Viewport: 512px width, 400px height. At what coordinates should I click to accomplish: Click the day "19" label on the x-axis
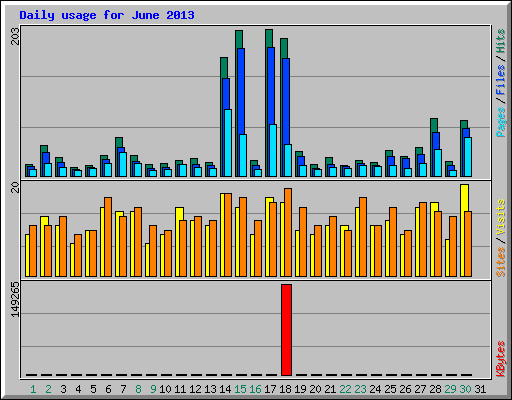(300, 389)
